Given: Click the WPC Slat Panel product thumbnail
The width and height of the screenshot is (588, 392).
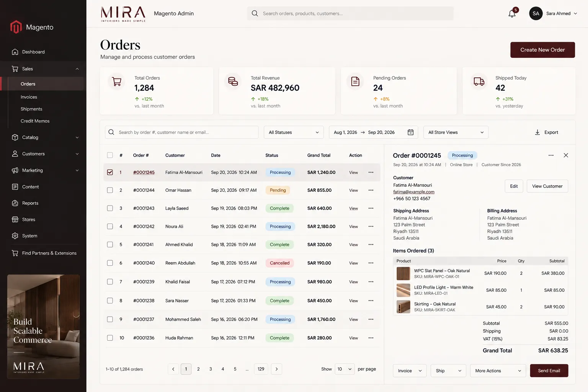Looking at the screenshot, I should coord(403,273).
